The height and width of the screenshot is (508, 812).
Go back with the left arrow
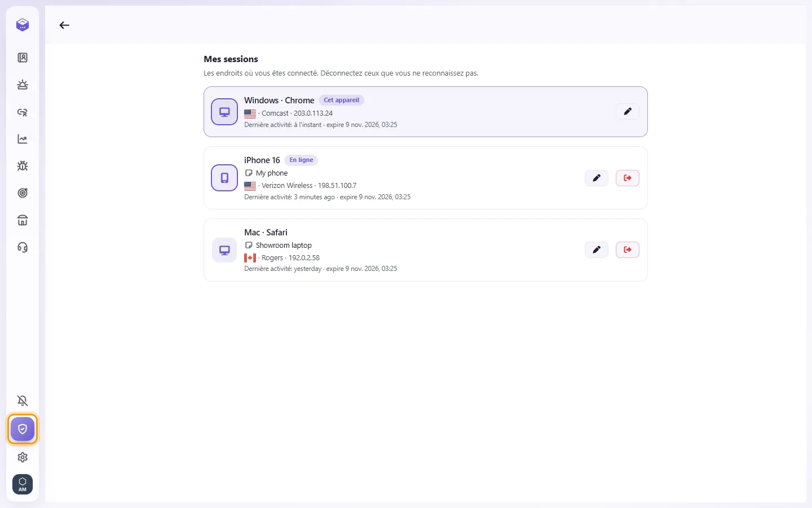click(x=64, y=25)
